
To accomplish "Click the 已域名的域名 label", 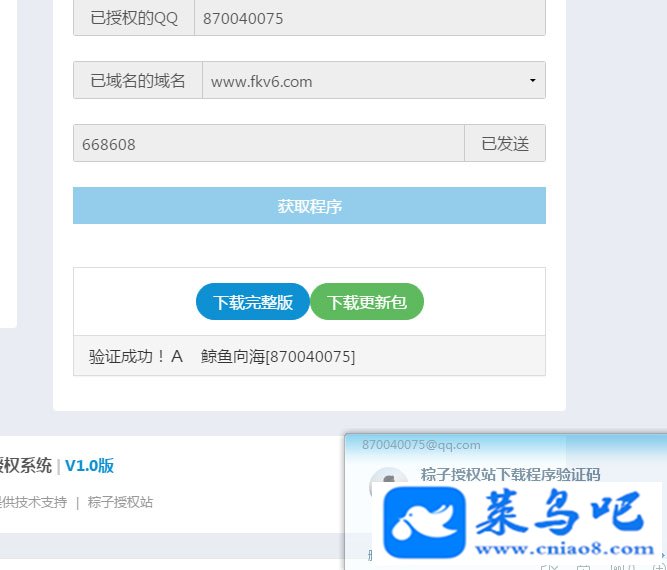I will (138, 80).
